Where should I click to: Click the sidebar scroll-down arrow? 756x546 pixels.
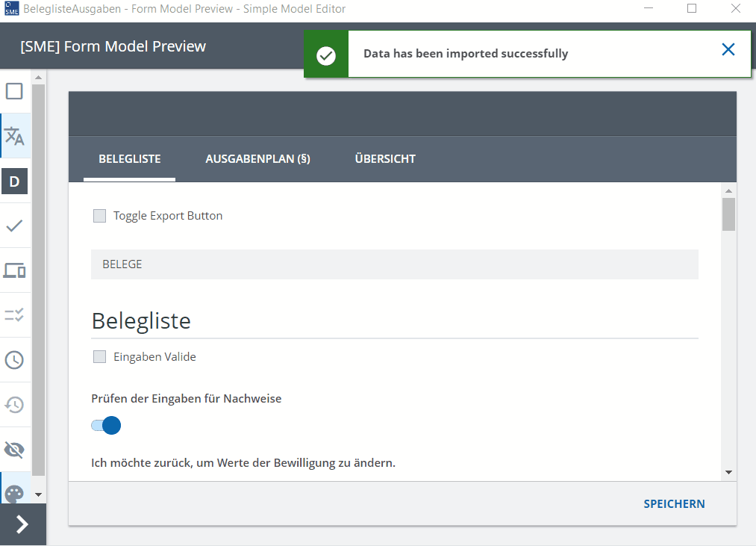coord(39,494)
